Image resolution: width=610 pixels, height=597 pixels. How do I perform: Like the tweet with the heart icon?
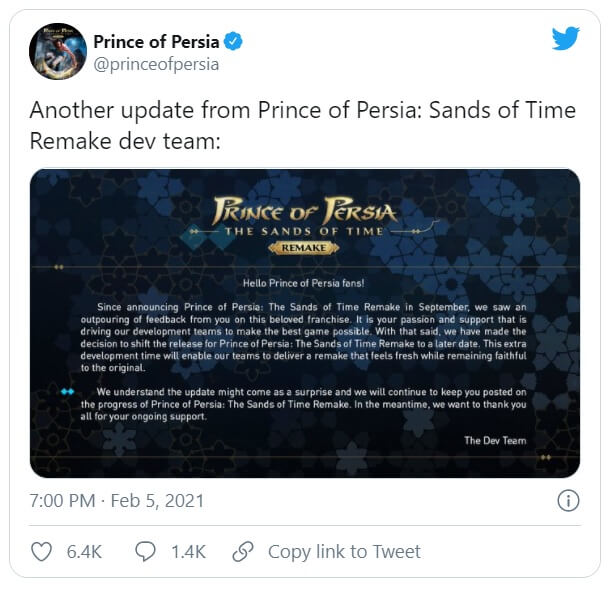pyautogui.click(x=41, y=552)
